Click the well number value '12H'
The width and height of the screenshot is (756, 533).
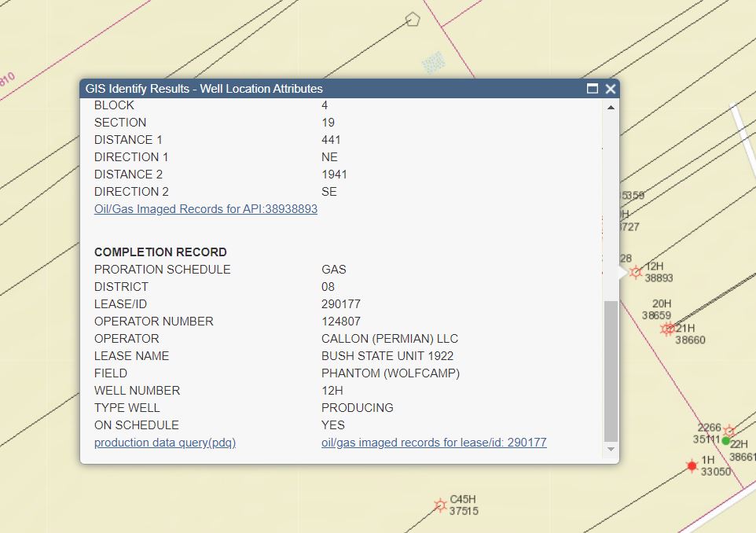point(332,390)
